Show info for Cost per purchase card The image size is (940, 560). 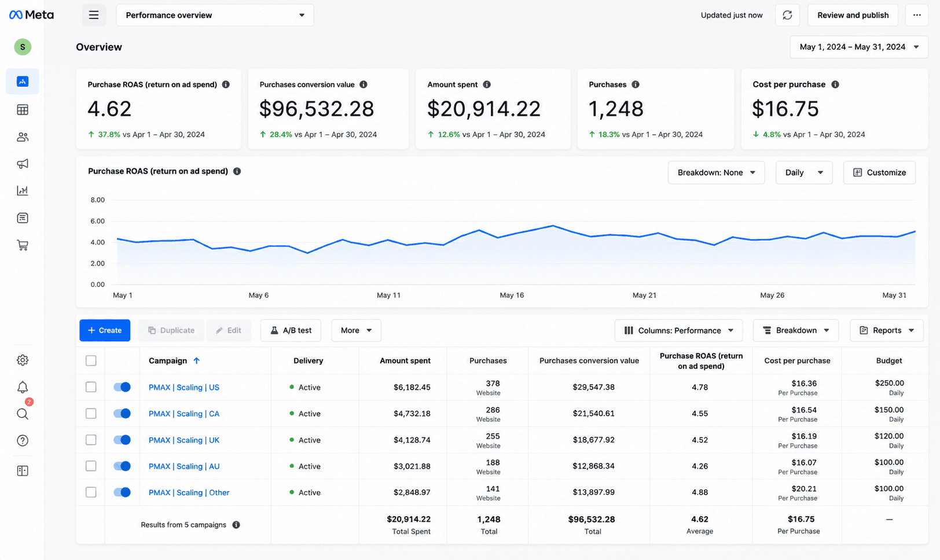[x=835, y=84]
